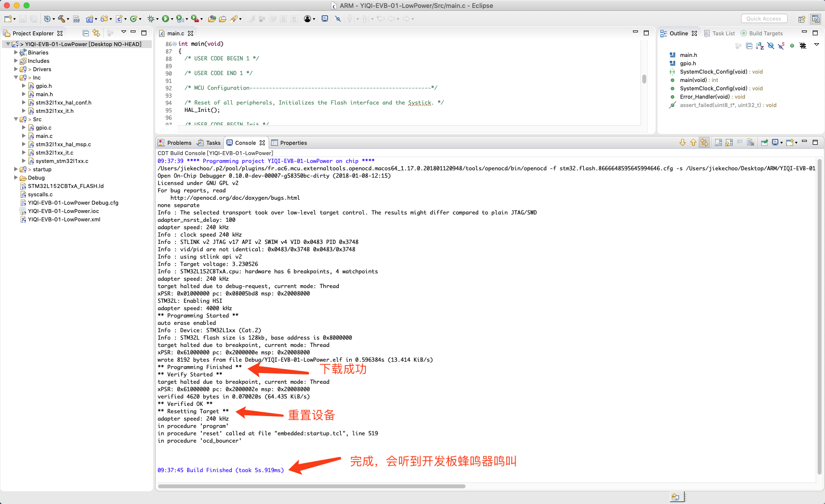Image resolution: width=825 pixels, height=504 pixels.
Task: Expand the Debug folder
Action: (16, 178)
